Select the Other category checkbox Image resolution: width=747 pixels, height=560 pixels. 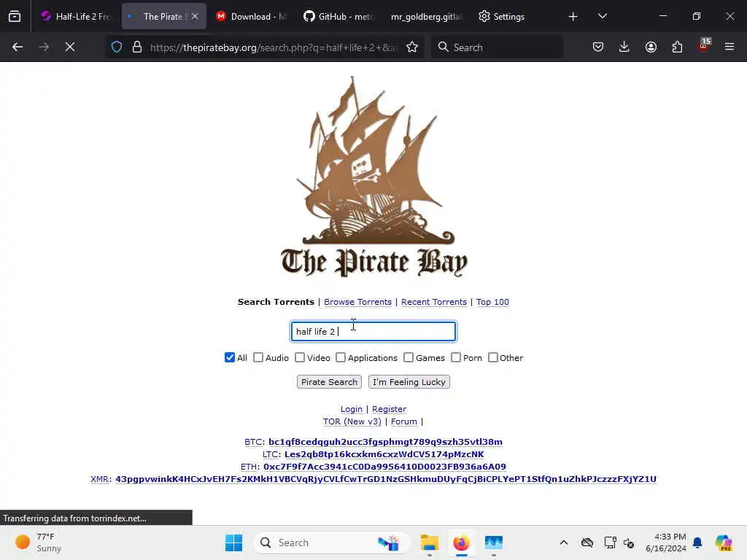coord(493,357)
